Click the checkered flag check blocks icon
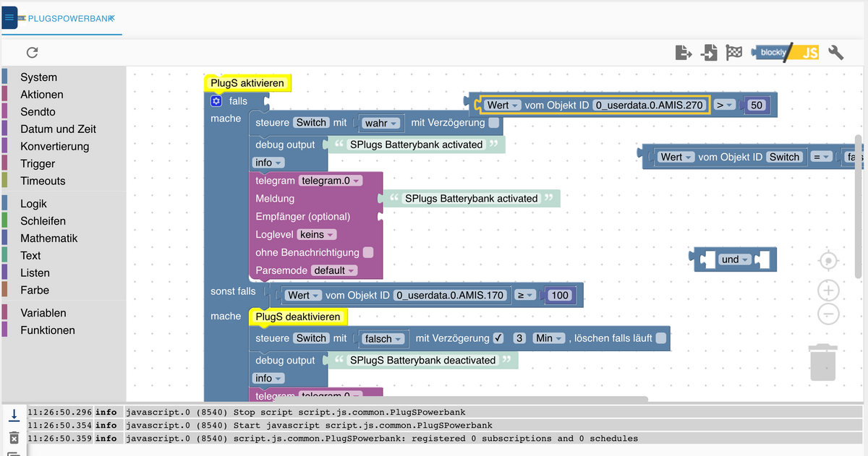 (734, 52)
